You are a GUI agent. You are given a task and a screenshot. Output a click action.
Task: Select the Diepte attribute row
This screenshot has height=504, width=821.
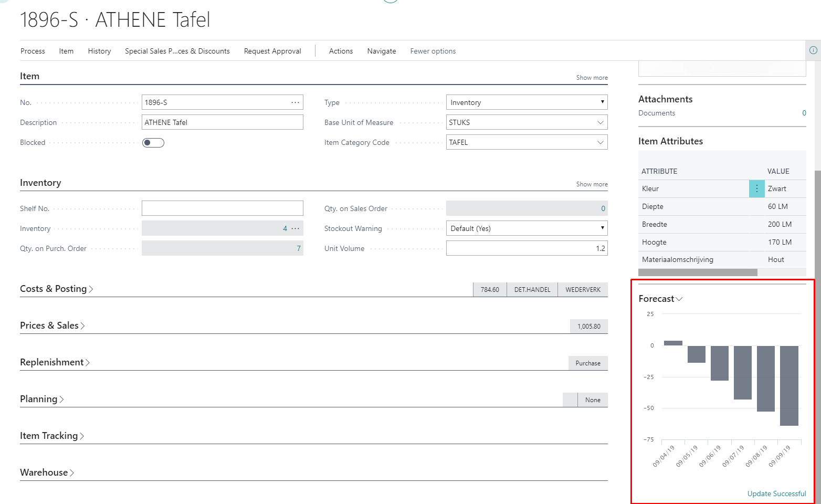pos(722,206)
